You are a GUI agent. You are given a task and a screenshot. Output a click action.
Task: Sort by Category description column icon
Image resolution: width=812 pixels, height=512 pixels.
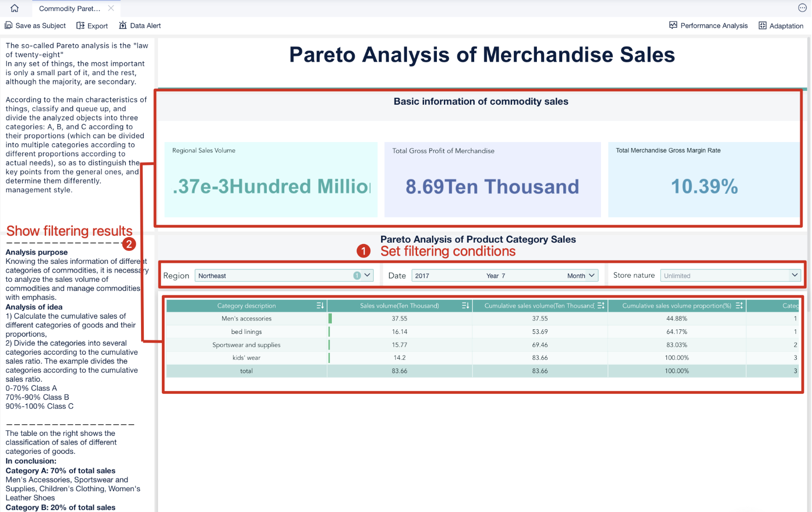coord(320,306)
